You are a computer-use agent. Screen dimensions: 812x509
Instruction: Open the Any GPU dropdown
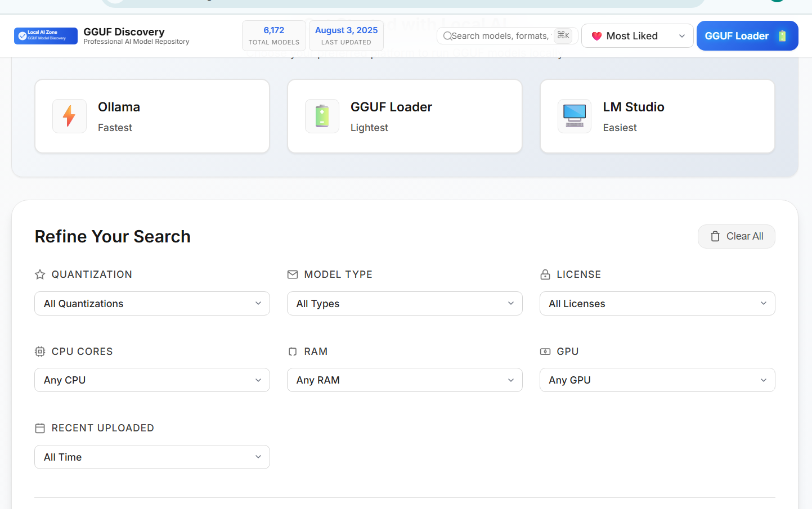[657, 380]
